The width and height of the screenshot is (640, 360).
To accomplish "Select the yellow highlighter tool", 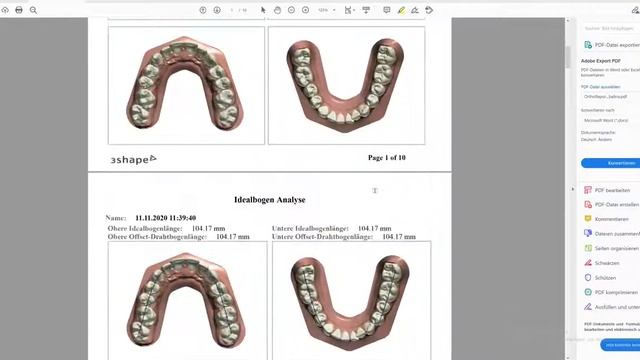I will (401, 10).
